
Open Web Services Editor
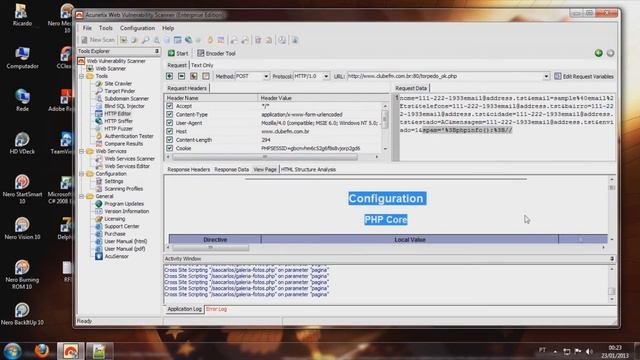pos(127,166)
